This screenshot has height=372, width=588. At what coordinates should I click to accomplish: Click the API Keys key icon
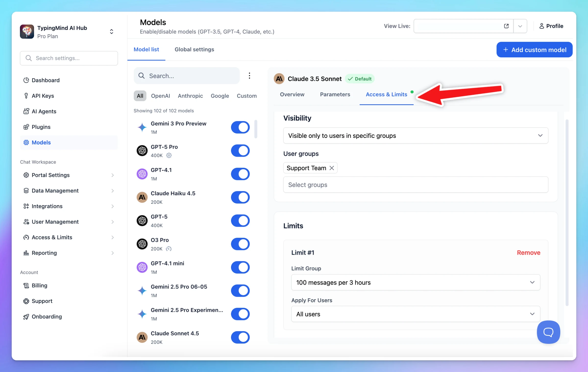pos(26,96)
